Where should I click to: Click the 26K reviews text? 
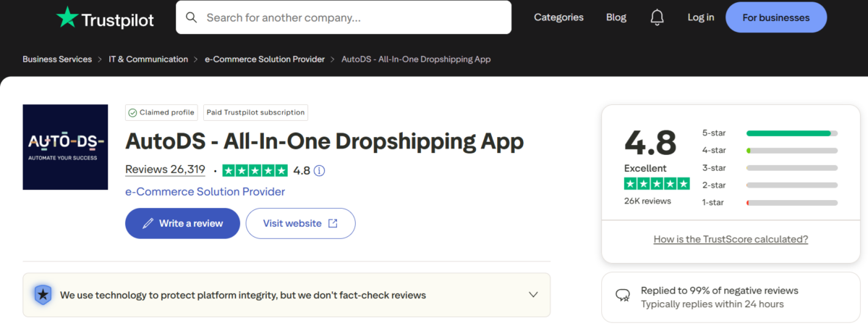pos(647,201)
